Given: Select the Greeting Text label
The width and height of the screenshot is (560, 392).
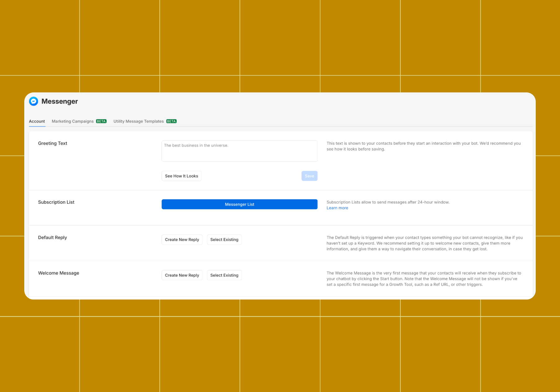Looking at the screenshot, I should point(53,143).
